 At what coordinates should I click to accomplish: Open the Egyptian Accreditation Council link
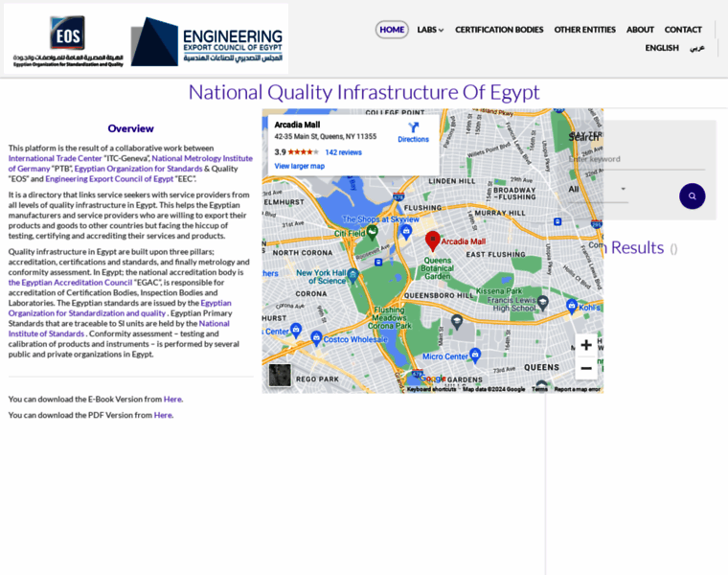[x=70, y=283]
